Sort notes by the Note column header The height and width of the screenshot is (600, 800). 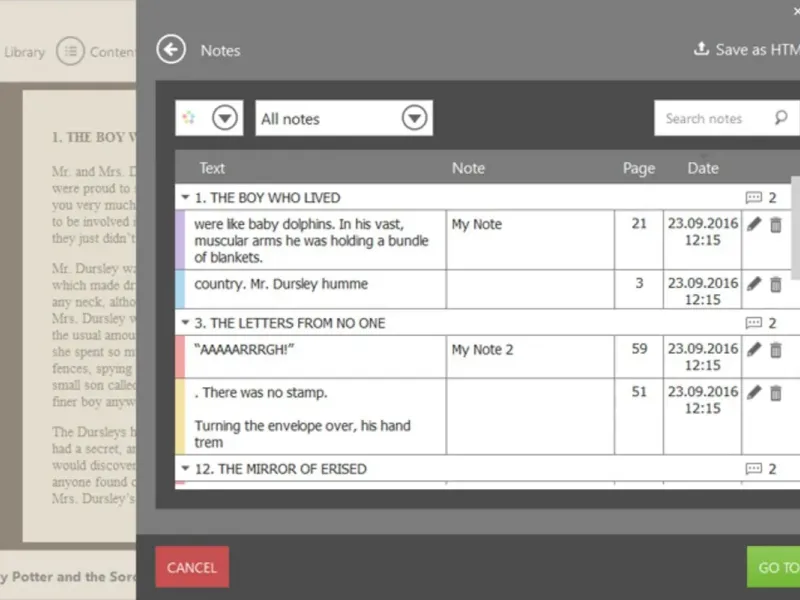[x=468, y=168]
